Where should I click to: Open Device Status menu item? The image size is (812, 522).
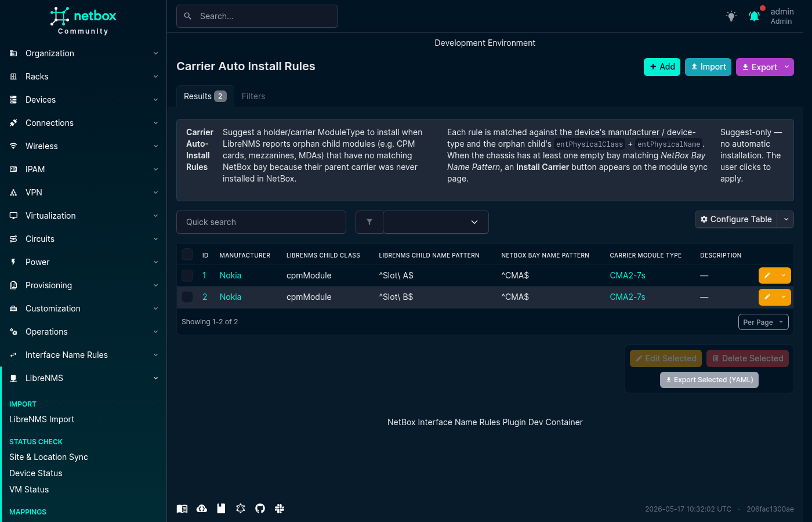[x=36, y=473]
